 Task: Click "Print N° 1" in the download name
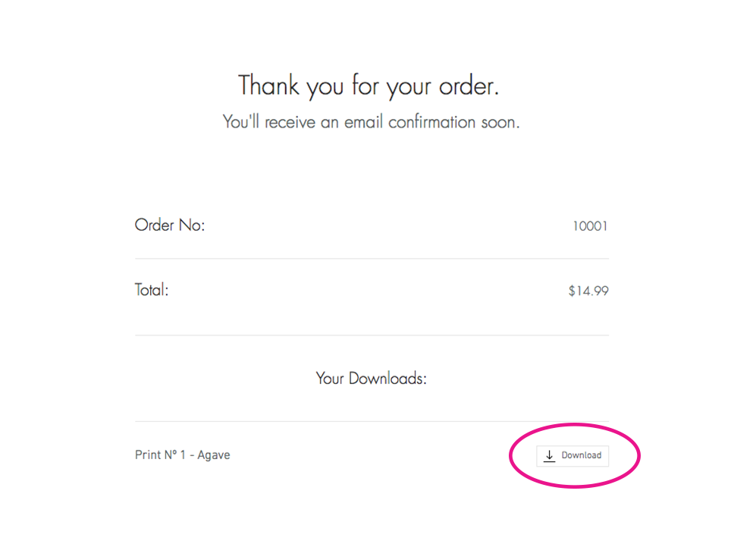[160, 455]
